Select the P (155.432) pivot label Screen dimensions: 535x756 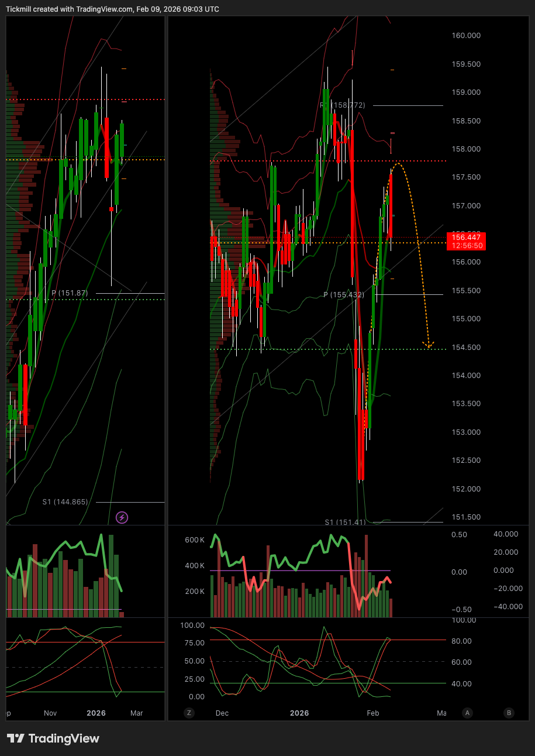click(344, 295)
